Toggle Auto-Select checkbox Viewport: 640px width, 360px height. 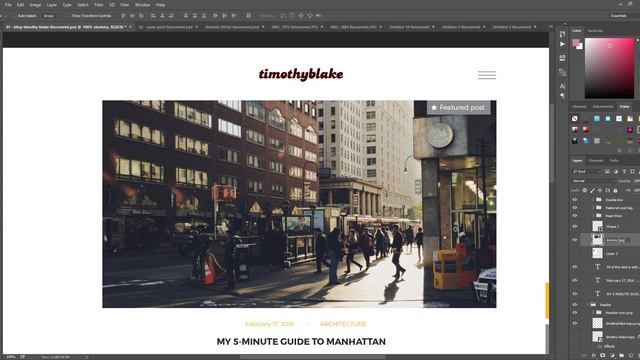pos(14,16)
